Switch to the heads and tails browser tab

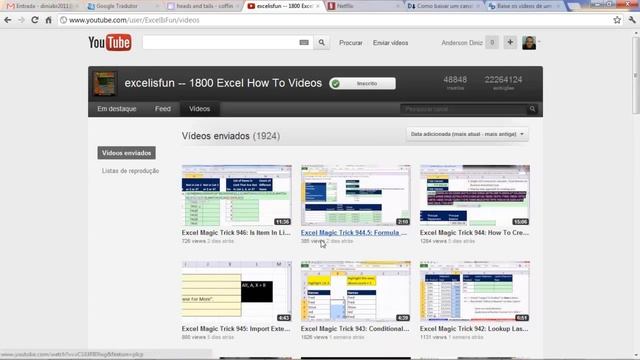point(202,6)
